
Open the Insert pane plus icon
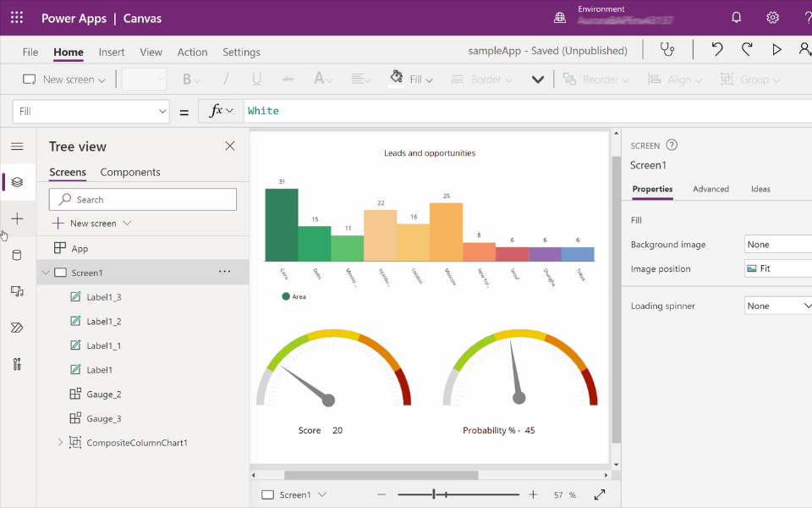(x=17, y=218)
